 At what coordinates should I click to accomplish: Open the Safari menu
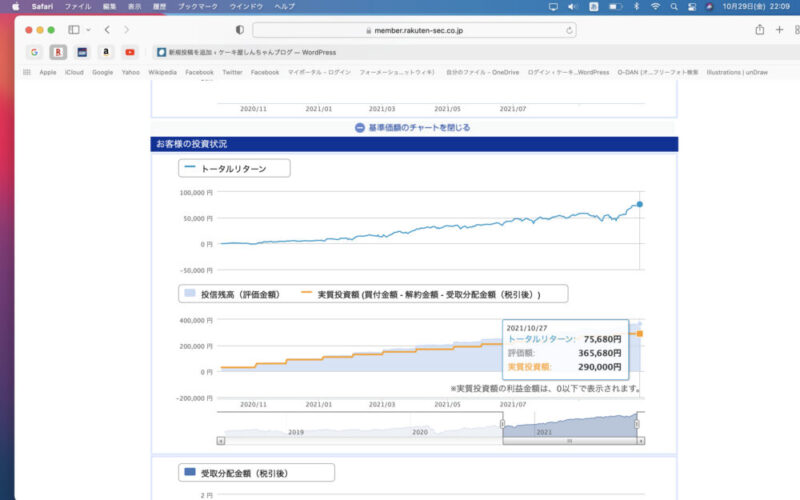[x=42, y=7]
